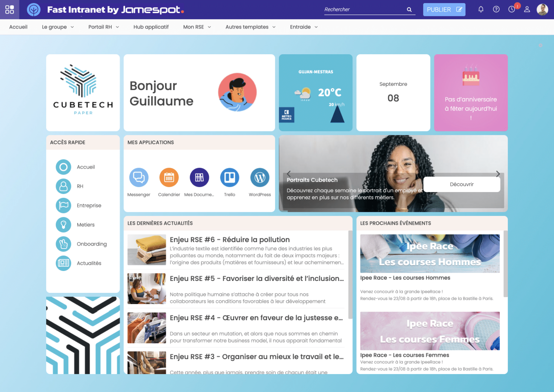The height and width of the screenshot is (392, 554).
Task: Click the Messenger application icon
Action: (139, 176)
